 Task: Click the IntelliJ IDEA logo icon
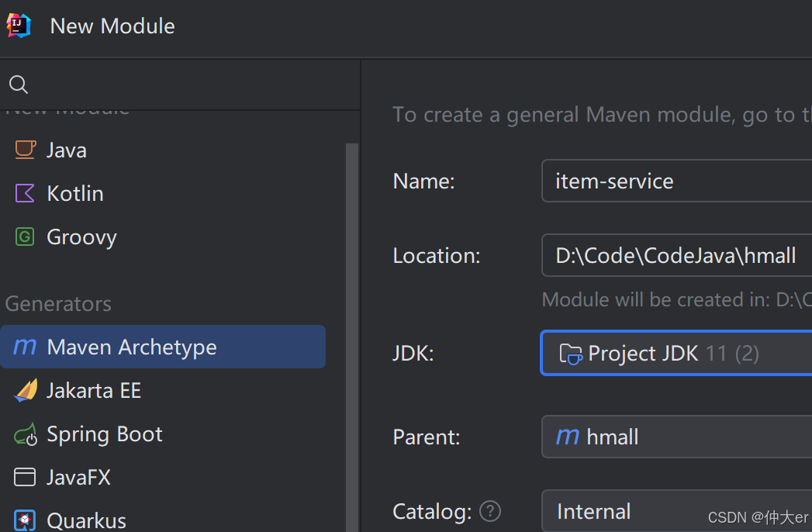(18, 26)
